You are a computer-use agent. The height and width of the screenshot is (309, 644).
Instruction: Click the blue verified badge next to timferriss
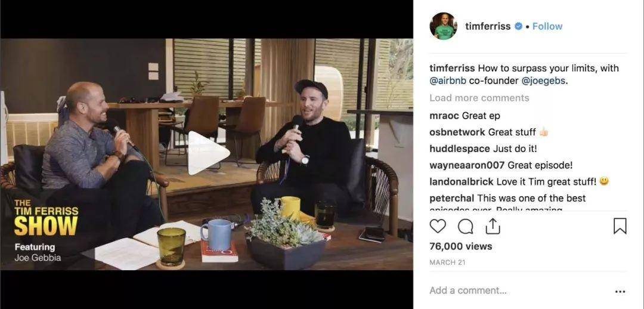(518, 26)
